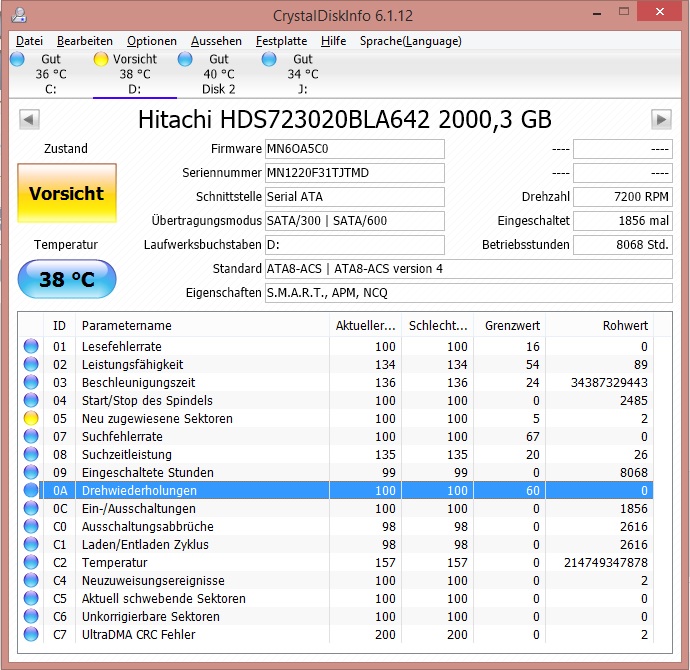Open the Bearbeiten menu

[84, 41]
